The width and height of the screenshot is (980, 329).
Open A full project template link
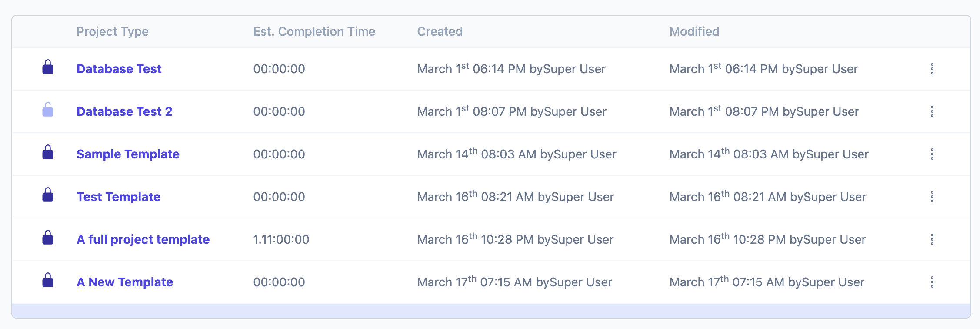click(143, 239)
